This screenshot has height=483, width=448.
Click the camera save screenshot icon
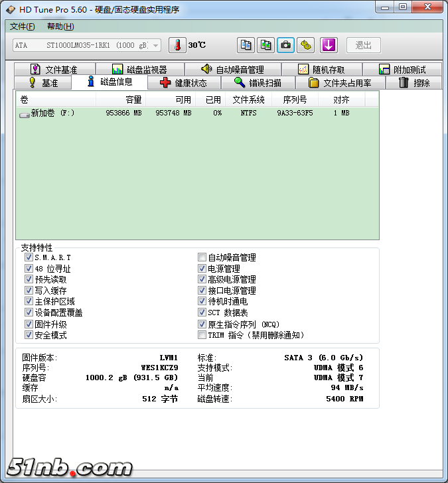click(x=285, y=45)
